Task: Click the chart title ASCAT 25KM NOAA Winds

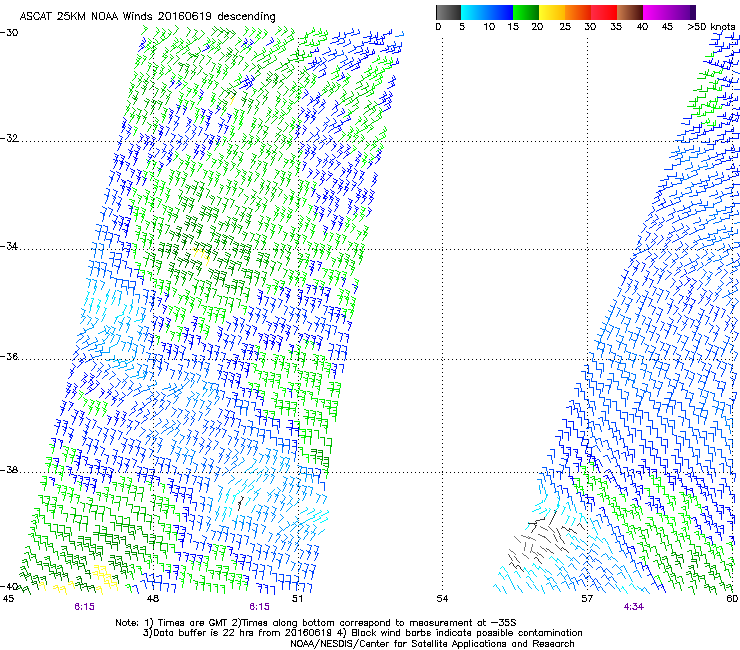Action: coord(147,16)
